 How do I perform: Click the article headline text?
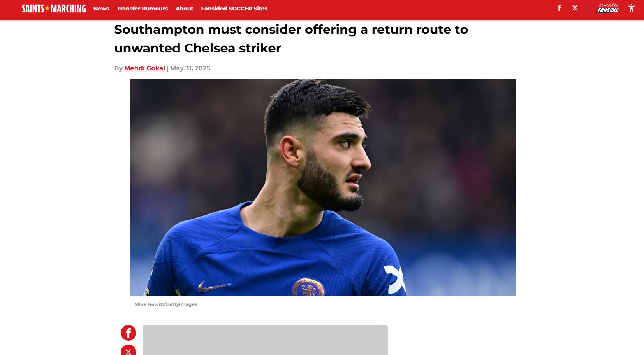[x=291, y=39]
